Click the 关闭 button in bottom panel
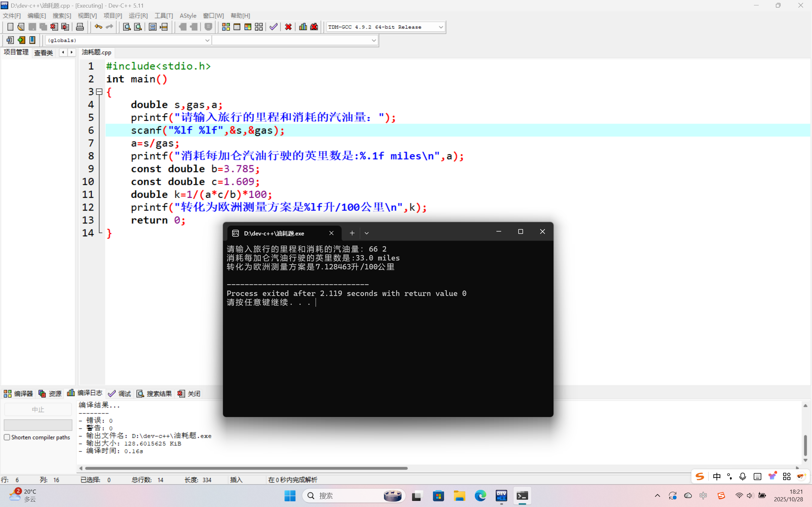This screenshot has height=507, width=812. pyautogui.click(x=189, y=393)
